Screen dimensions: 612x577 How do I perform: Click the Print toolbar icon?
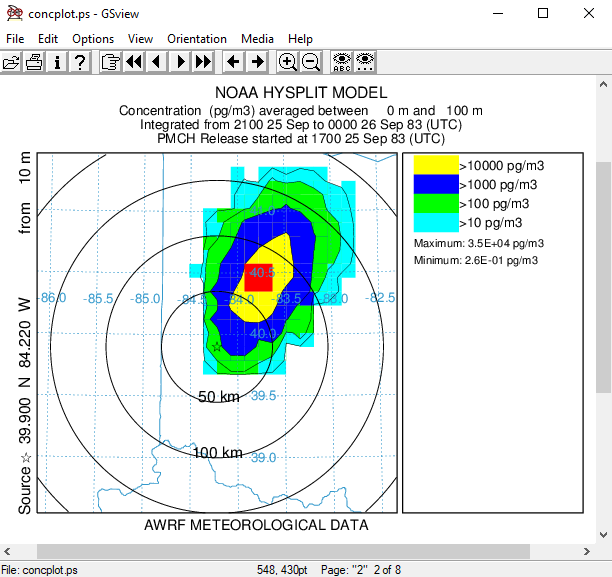(34, 62)
